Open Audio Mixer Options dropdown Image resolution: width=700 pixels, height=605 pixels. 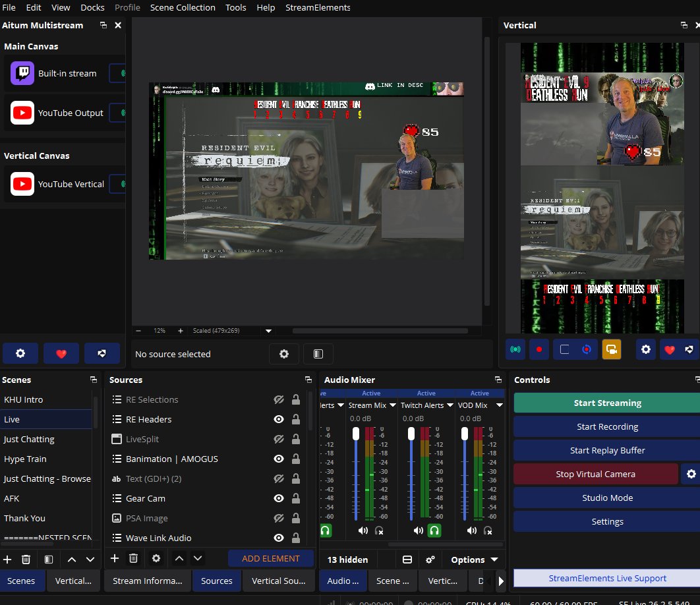[474, 560]
